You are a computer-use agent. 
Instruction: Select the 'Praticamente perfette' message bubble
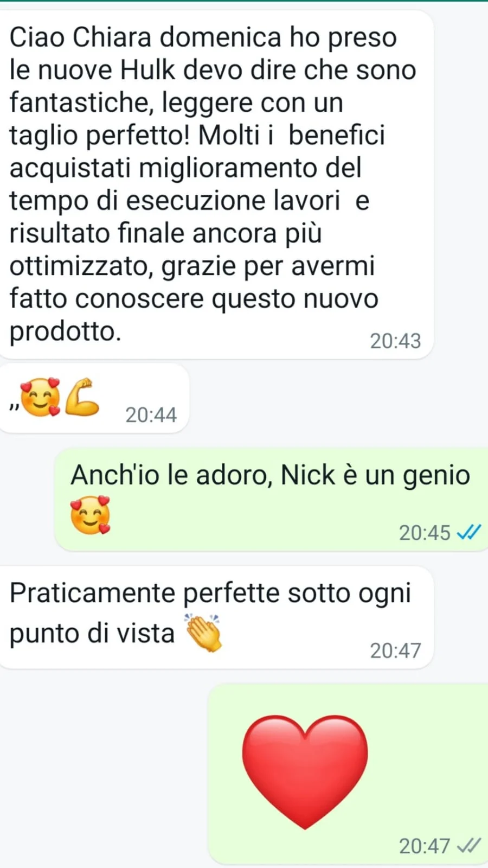point(216,617)
